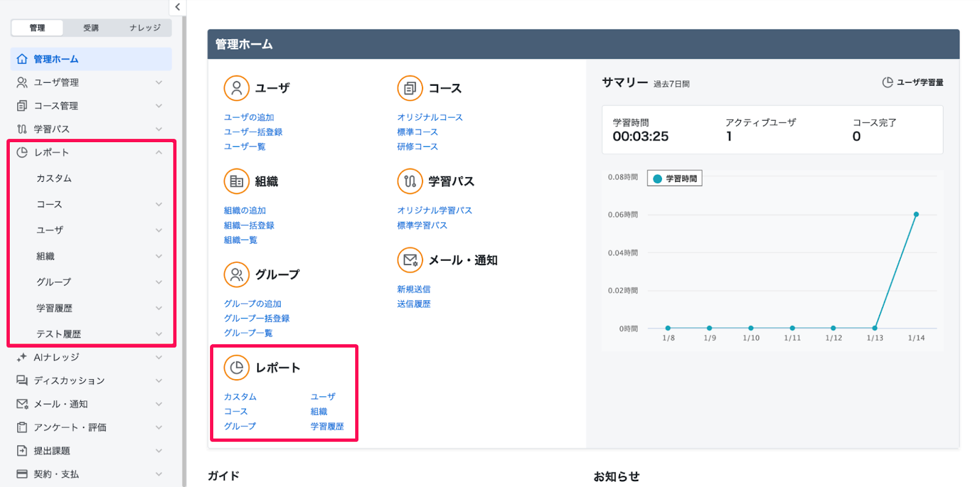Click the orange メール・通知 envelope icon

tap(410, 260)
